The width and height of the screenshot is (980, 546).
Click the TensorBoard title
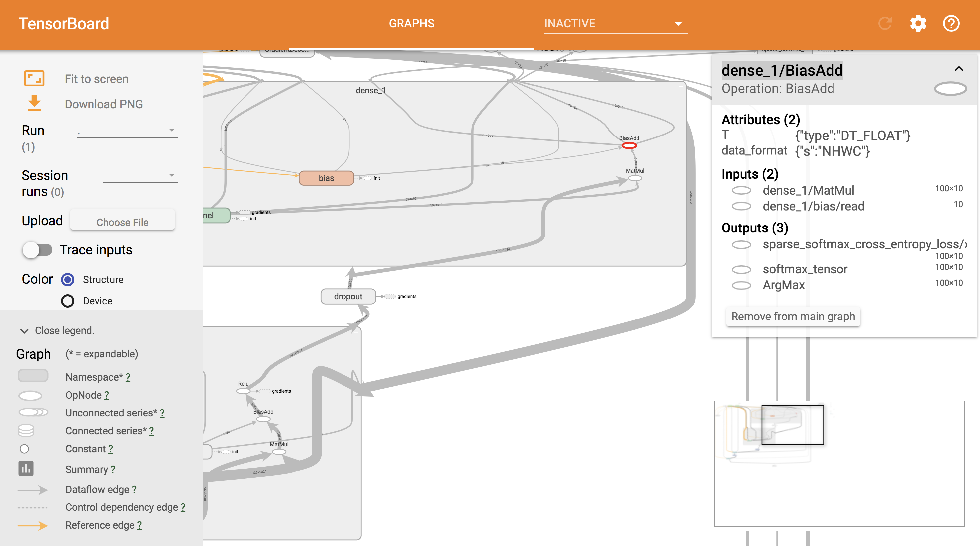point(63,24)
